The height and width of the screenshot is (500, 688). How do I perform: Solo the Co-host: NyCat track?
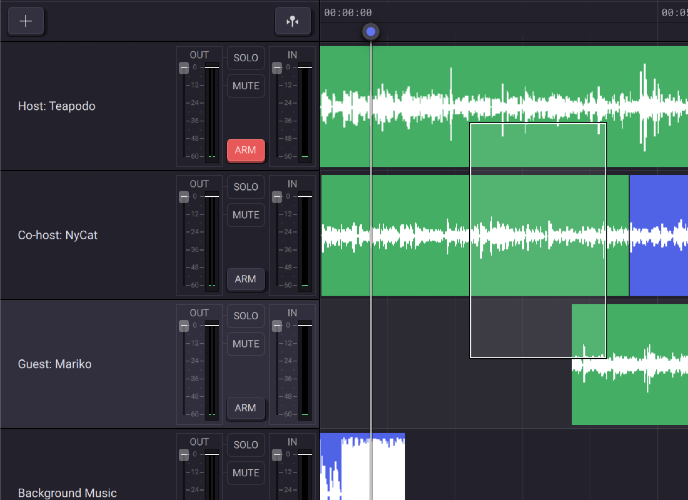(246, 187)
